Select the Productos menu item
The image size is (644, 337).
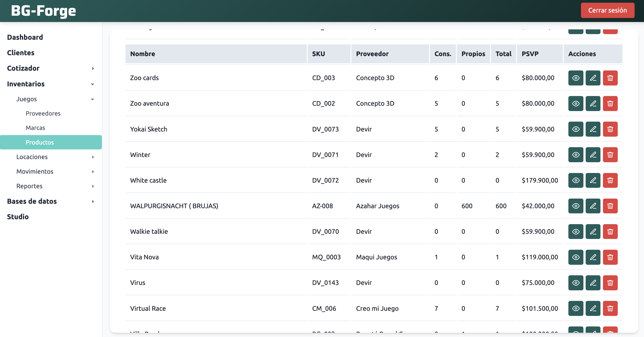pos(51,142)
